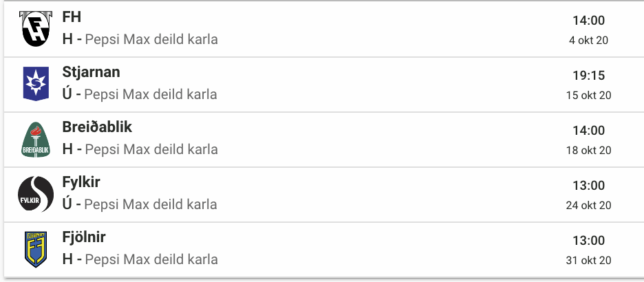
Task: Select the 19:15 kickoff time for Stjarnan
Action: (588, 76)
